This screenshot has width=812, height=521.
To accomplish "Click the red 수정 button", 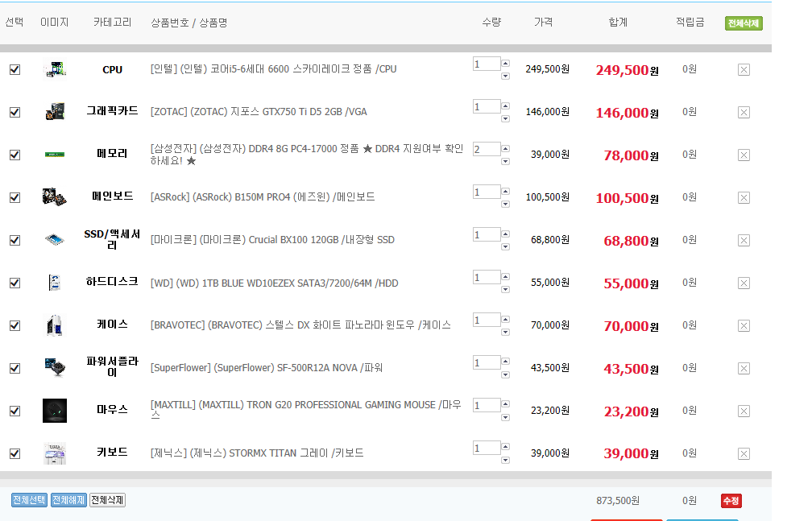I will (731, 501).
